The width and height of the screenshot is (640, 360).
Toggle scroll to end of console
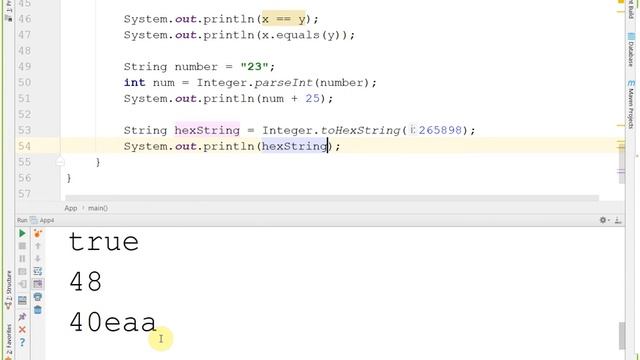(x=38, y=284)
